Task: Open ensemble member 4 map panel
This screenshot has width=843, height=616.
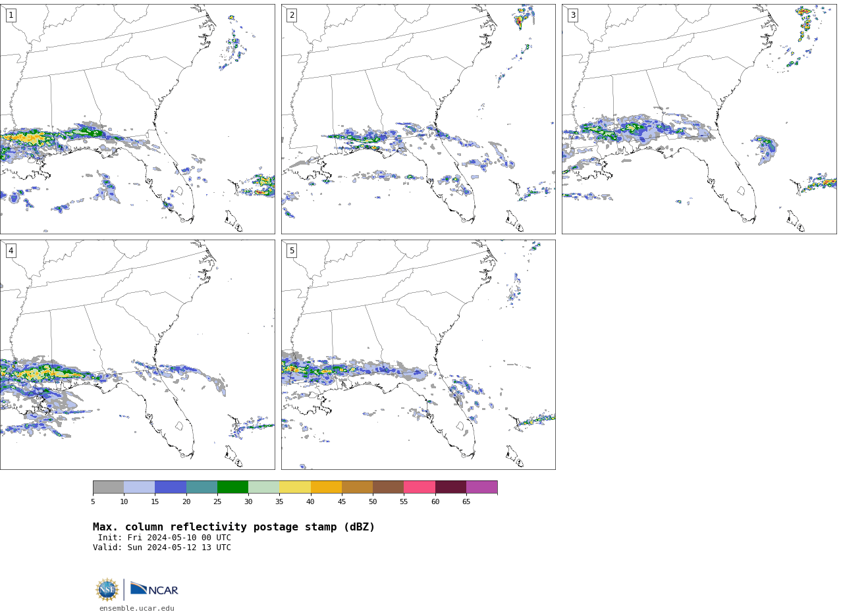Action: click(x=137, y=355)
